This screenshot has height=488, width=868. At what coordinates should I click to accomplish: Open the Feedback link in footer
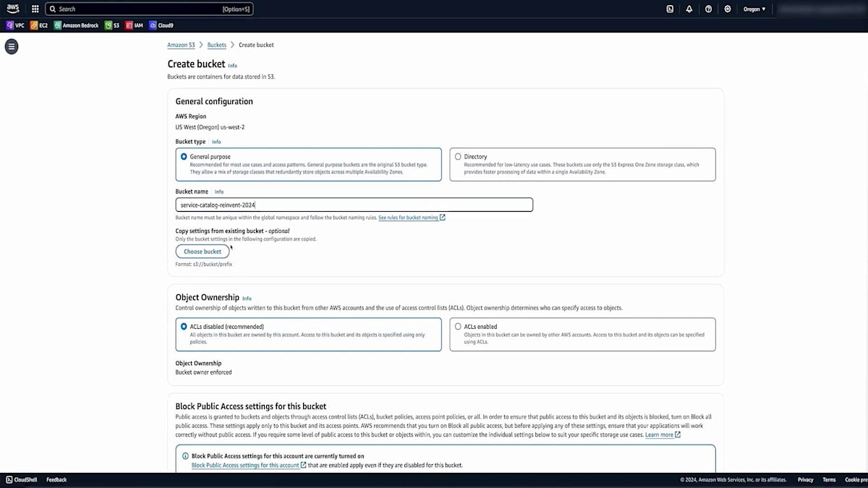point(56,479)
